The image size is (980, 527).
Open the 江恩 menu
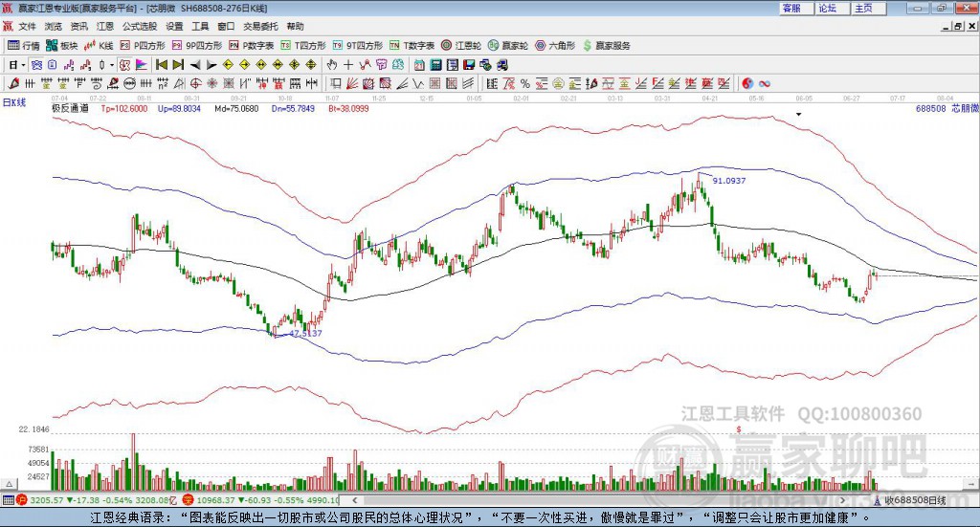pos(105,26)
